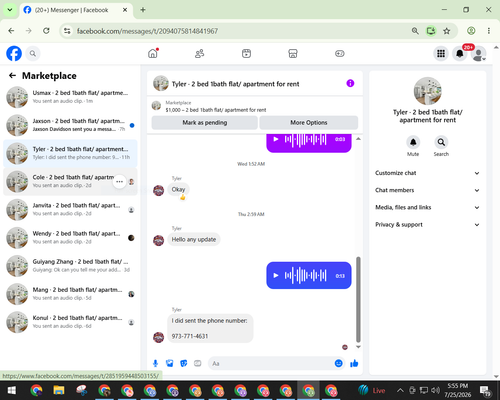
Task: Show hidden system tray icons
Action: coord(400,390)
